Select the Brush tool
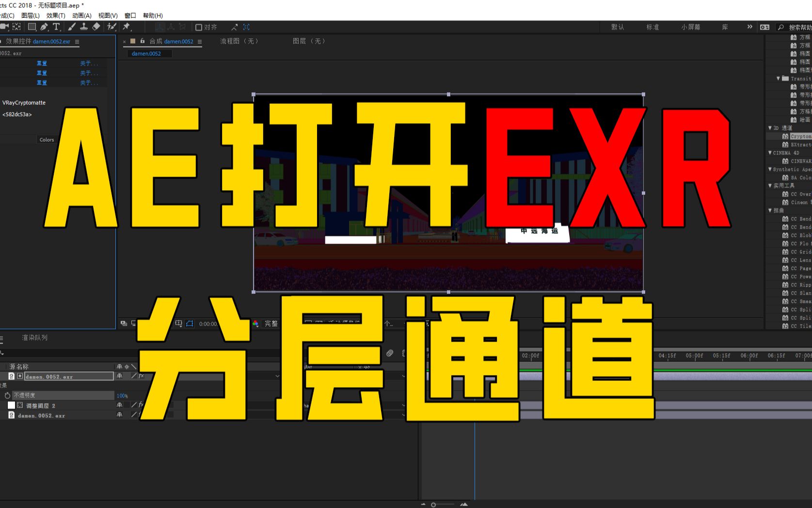Image resolution: width=812 pixels, height=508 pixels. point(72,27)
